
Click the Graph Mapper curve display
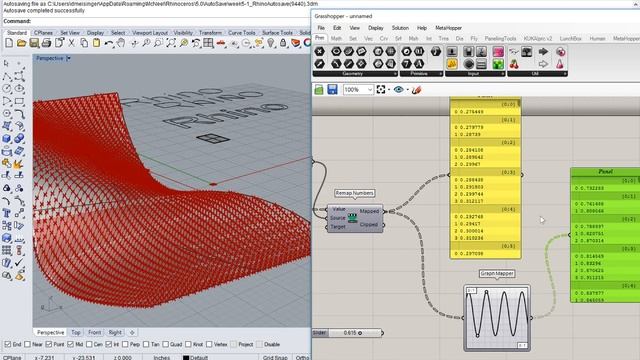pyautogui.click(x=497, y=318)
